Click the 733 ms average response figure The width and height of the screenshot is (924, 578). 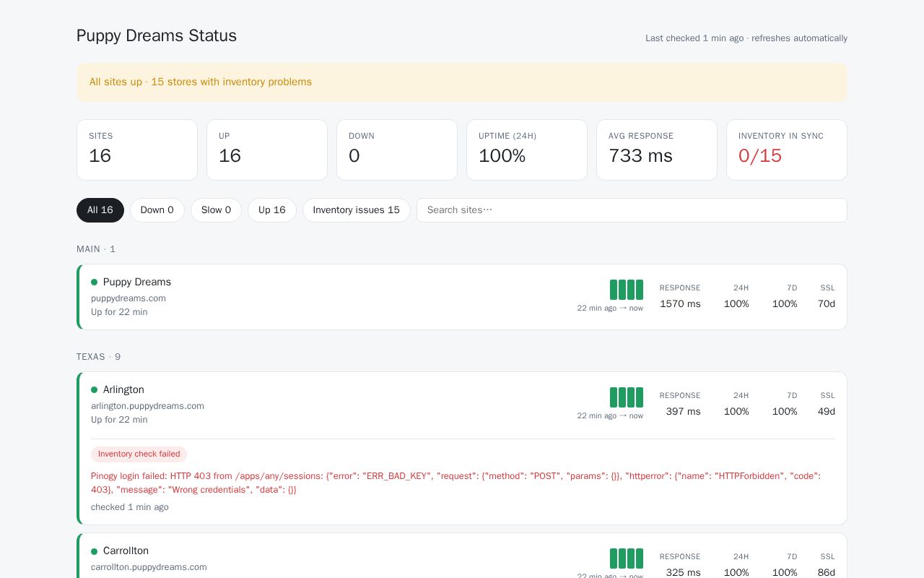640,156
